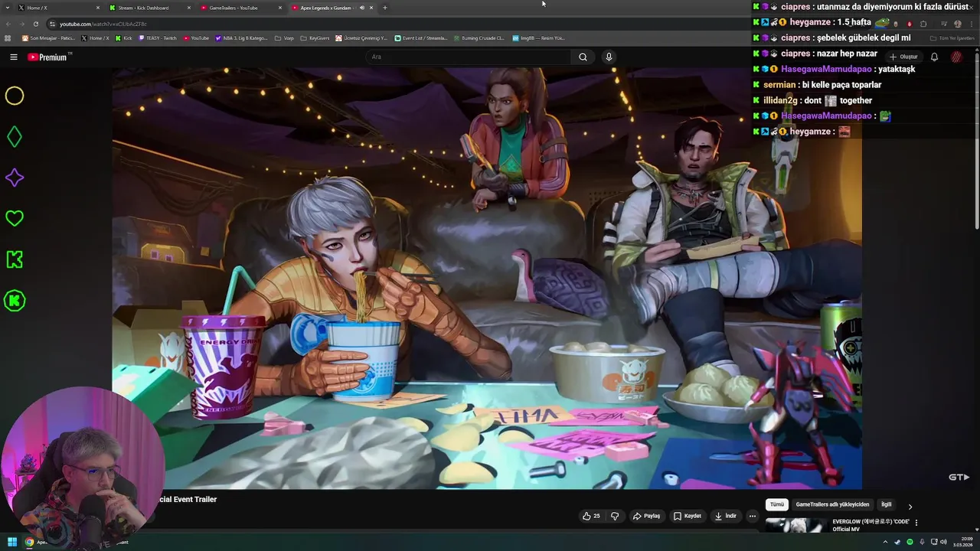Open the YouTube account avatar menu

(956, 57)
